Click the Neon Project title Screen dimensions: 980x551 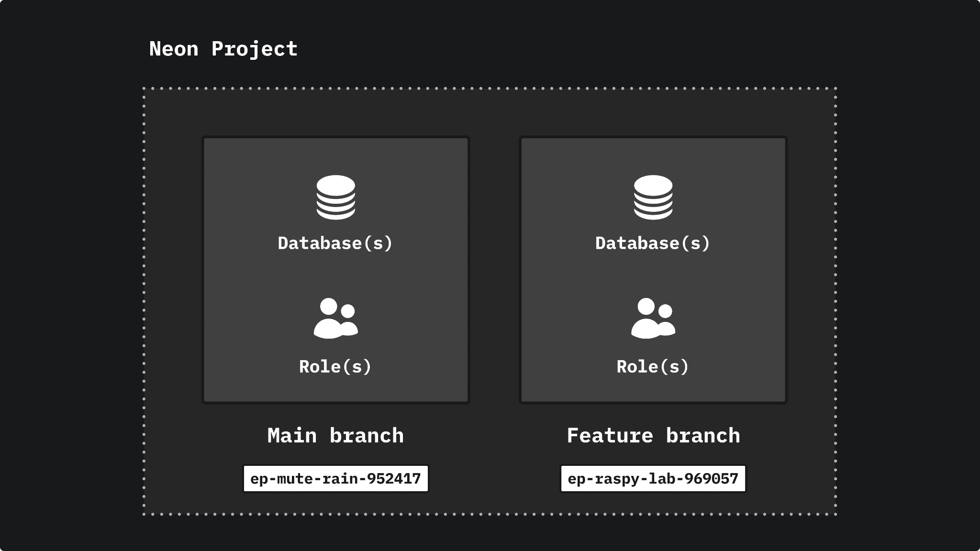223,49
